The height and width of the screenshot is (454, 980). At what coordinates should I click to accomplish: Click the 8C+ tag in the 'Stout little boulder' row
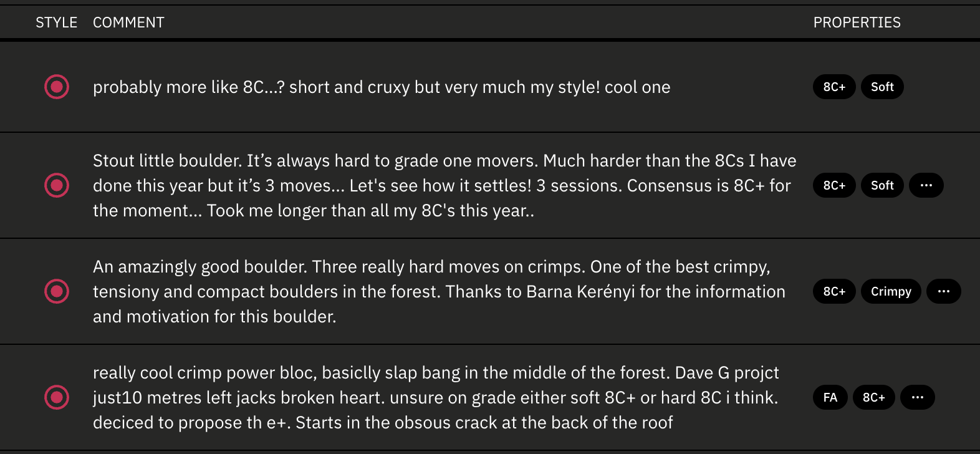pos(834,185)
